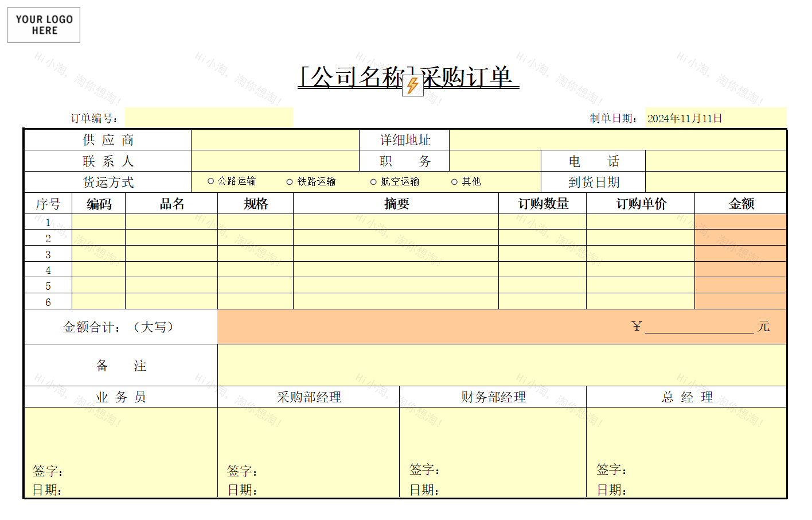Choose the 铁路运输 shipping option
Image resolution: width=812 pixels, height=520 pixels.
point(290,182)
